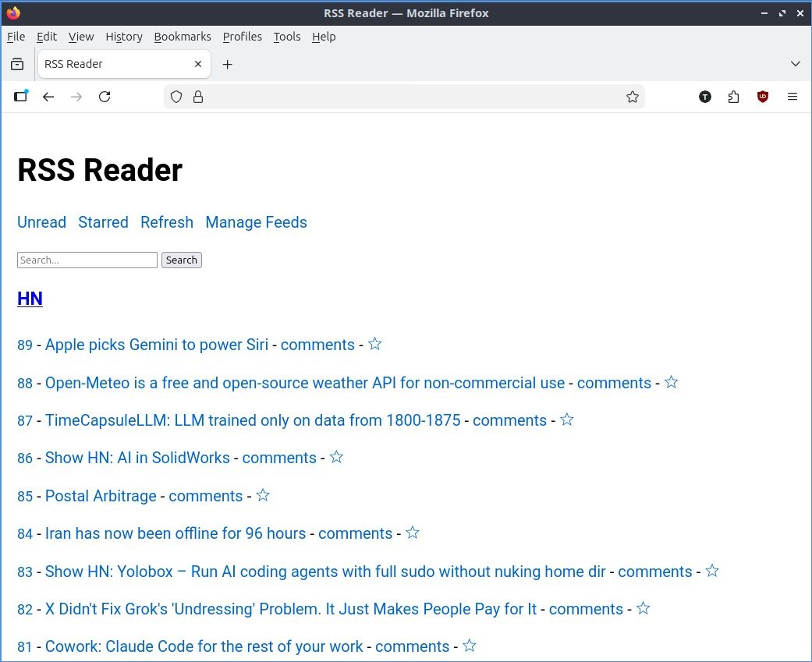Open the sidebar toggle icon
The image size is (812, 662).
(x=21, y=96)
